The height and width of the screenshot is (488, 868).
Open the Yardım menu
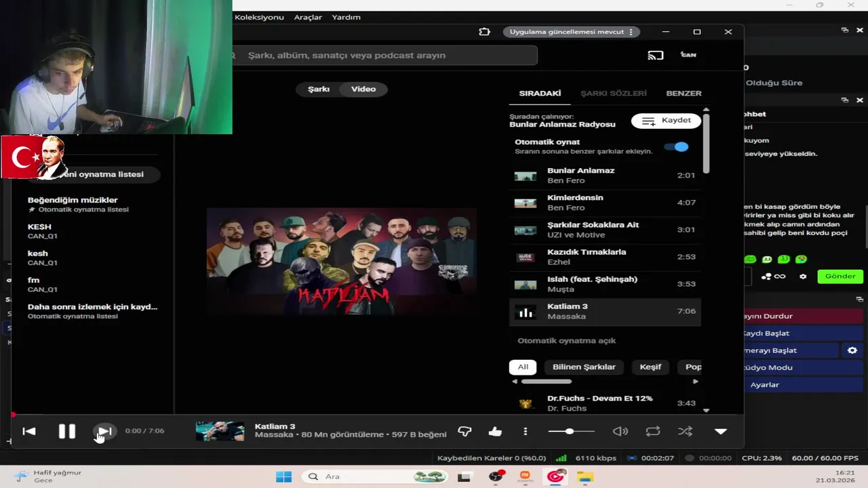pos(346,17)
